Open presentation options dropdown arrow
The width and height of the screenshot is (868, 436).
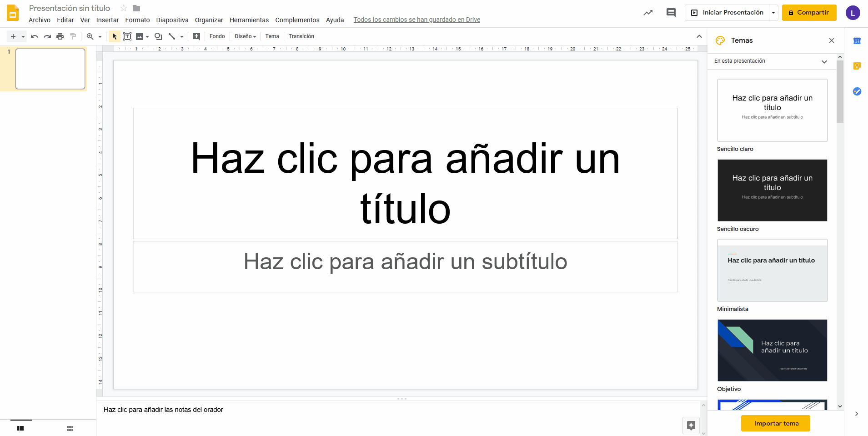tap(773, 13)
